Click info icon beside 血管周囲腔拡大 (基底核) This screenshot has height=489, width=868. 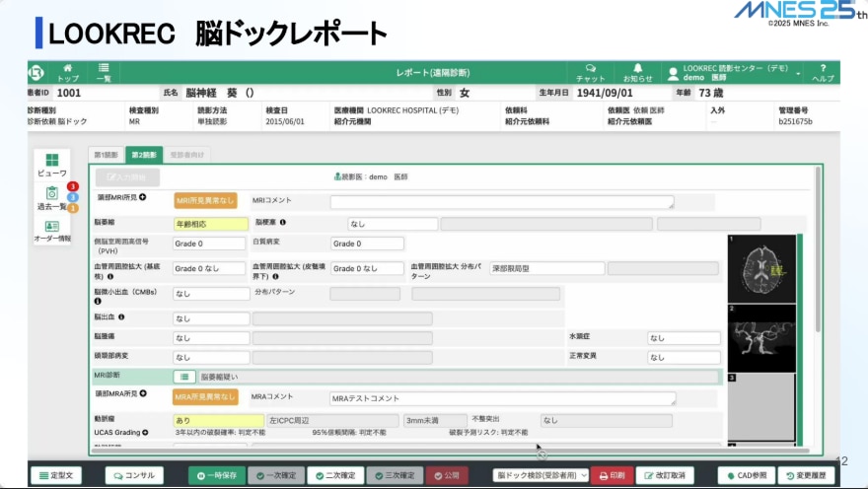(110, 277)
